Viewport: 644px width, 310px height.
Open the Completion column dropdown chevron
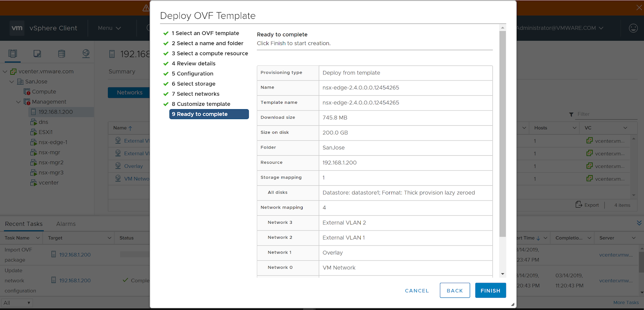click(589, 238)
